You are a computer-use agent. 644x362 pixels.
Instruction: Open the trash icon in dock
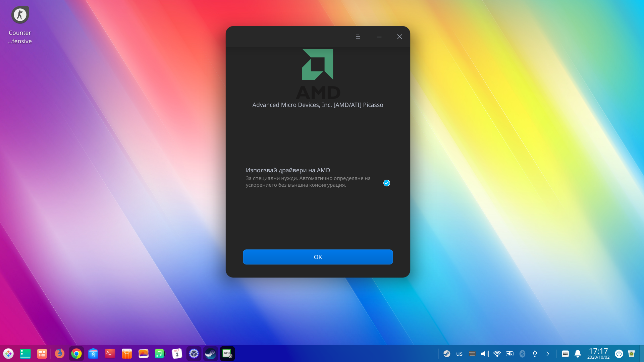click(632, 354)
